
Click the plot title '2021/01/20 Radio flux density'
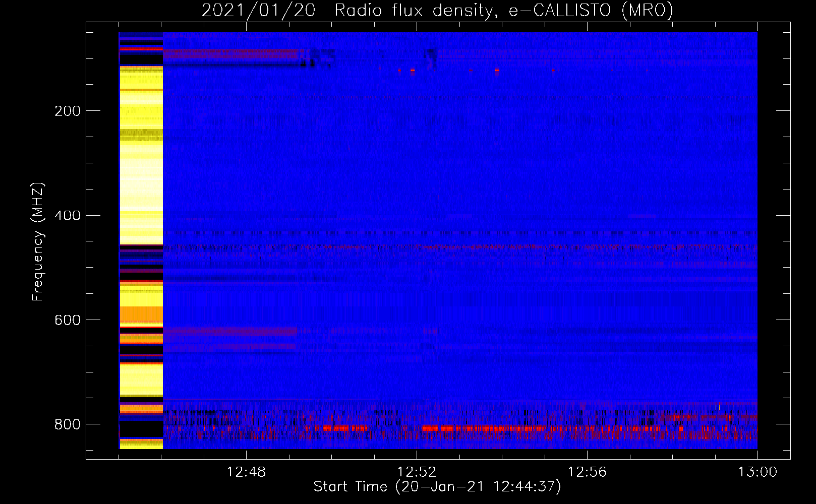pos(348,11)
